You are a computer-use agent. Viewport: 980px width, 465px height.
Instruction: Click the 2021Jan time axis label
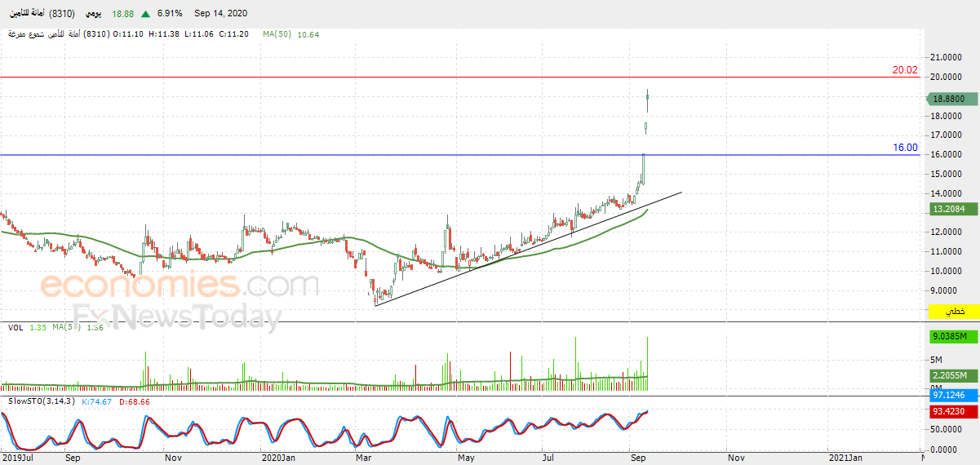pyautogui.click(x=846, y=458)
